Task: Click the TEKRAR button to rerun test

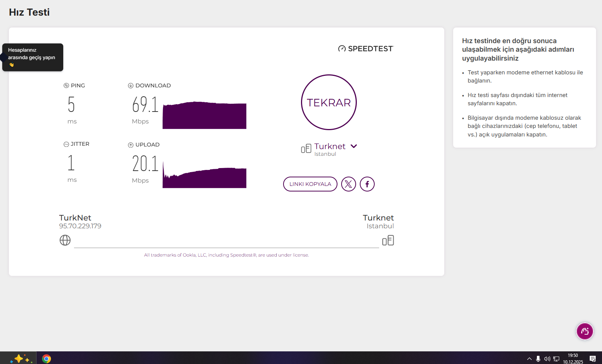Action: click(329, 102)
